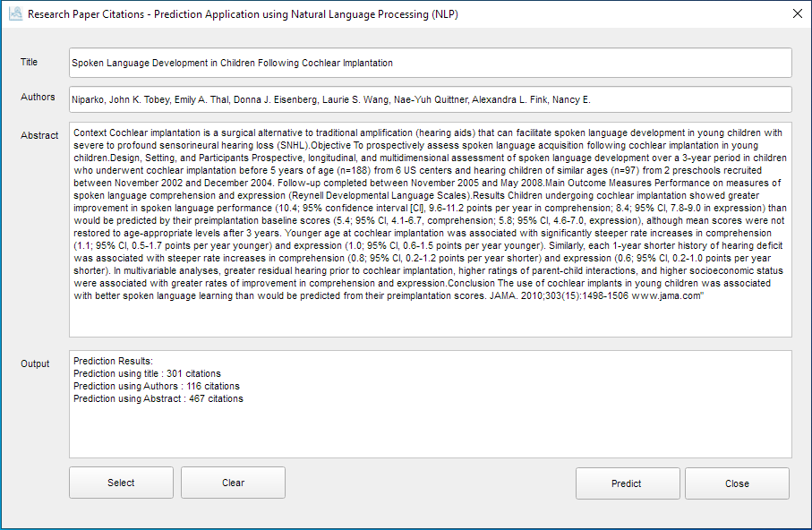The image size is (812, 530).
Task: Click the application icon in the title bar
Action: [14, 15]
